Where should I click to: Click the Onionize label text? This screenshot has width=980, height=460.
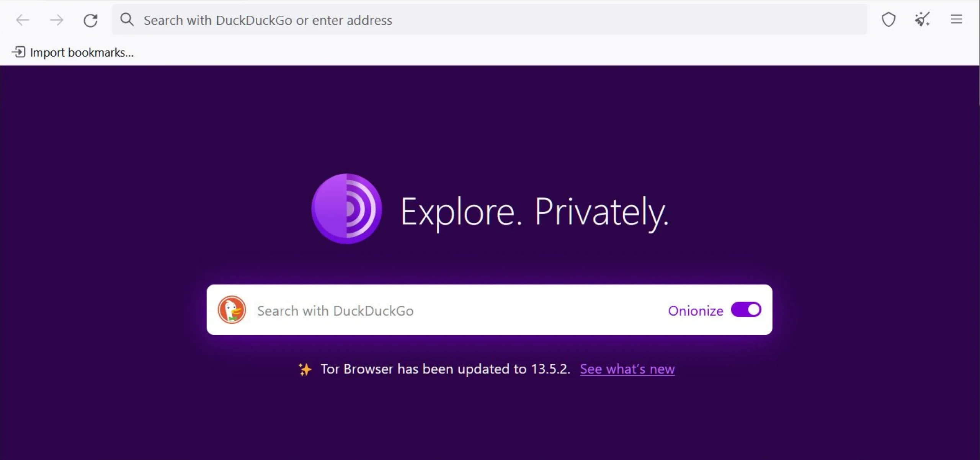point(695,310)
